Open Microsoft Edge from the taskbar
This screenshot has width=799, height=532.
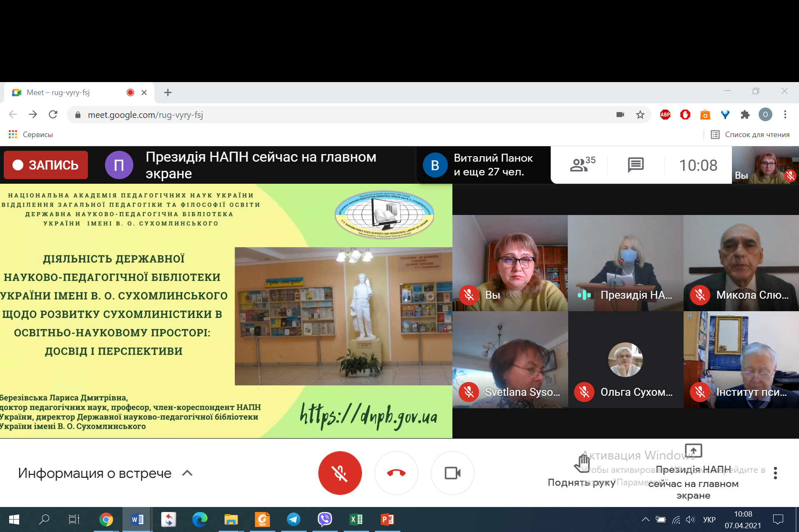point(200,520)
